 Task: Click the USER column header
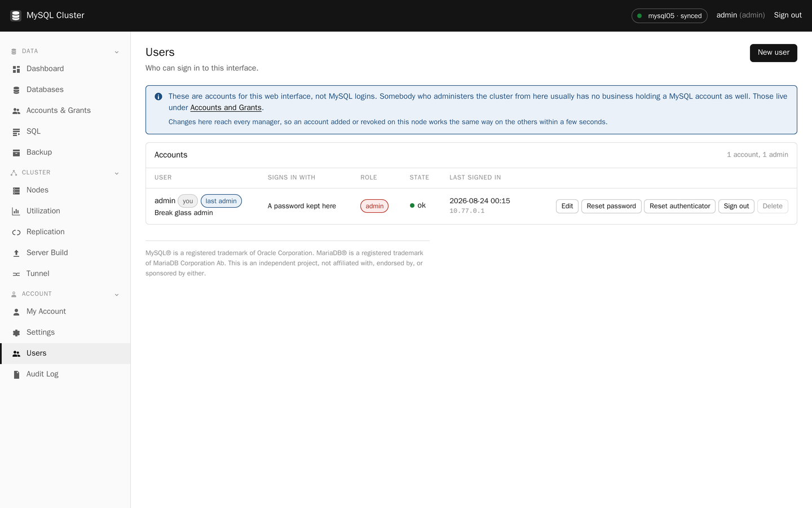pos(163,178)
